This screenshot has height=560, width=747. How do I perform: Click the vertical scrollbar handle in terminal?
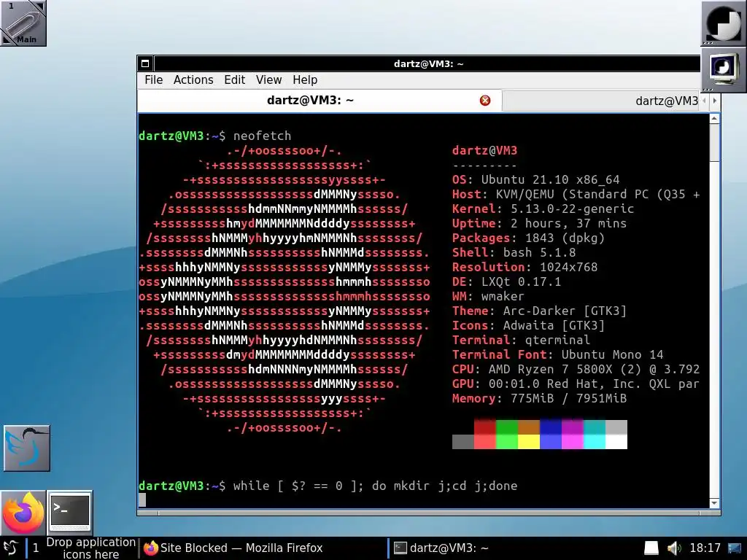[714, 143]
